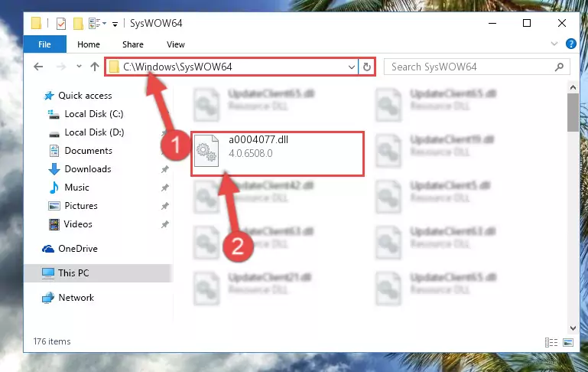Click the Music note icon
This screenshot has height=372, width=588.
click(54, 188)
